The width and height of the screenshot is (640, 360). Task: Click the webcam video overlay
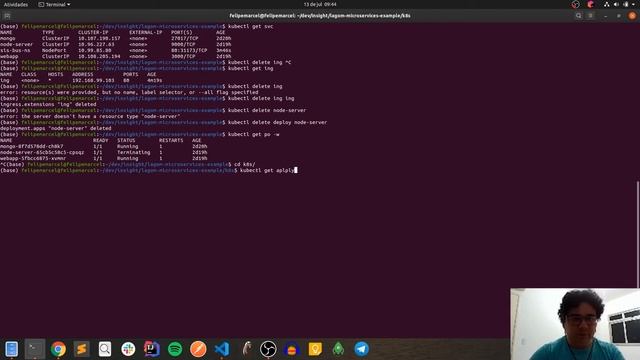[575, 324]
